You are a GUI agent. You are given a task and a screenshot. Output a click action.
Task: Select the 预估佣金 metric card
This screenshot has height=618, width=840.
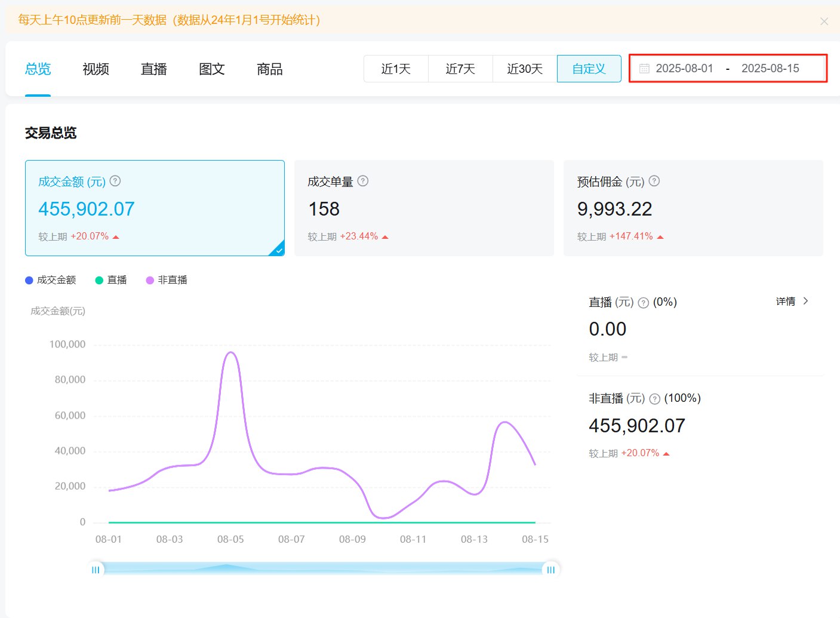(x=693, y=208)
